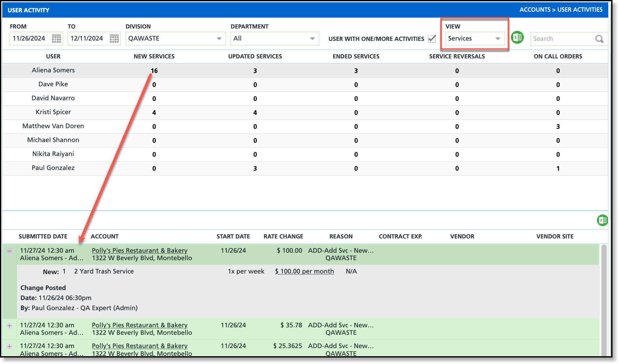Viewport: 619px width, 364px height.
Task: Expand the $35.78 service row
Action: click(x=10, y=326)
